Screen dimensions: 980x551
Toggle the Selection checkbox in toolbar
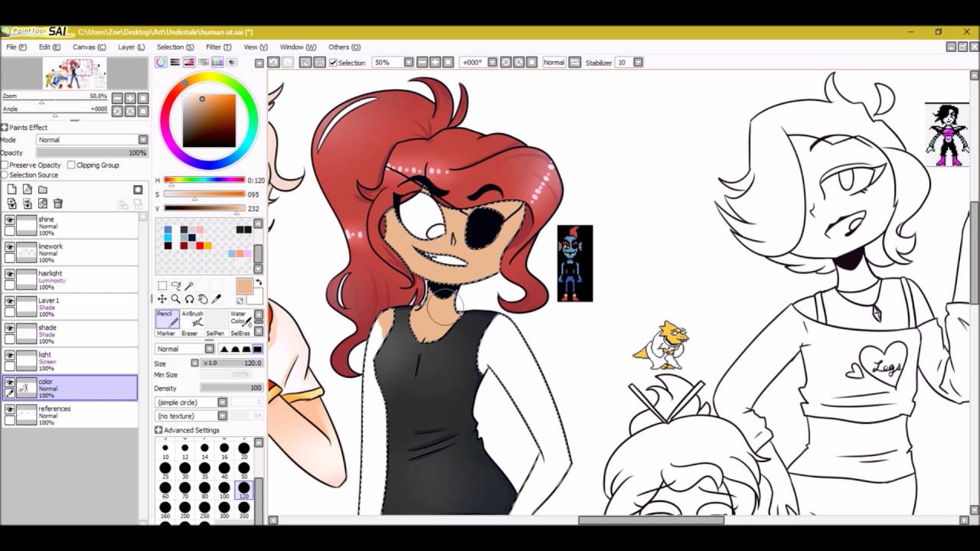pos(333,63)
